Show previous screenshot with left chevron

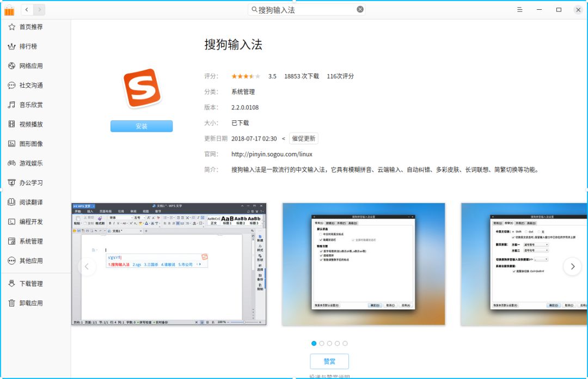coord(87,266)
